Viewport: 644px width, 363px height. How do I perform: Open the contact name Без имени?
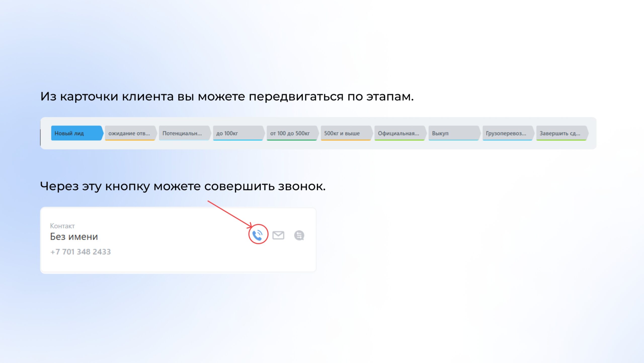pyautogui.click(x=74, y=237)
